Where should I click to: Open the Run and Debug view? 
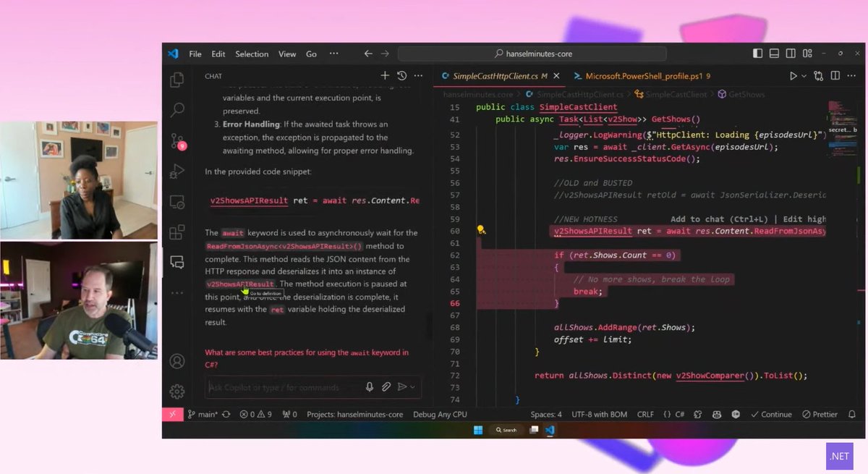pos(176,172)
